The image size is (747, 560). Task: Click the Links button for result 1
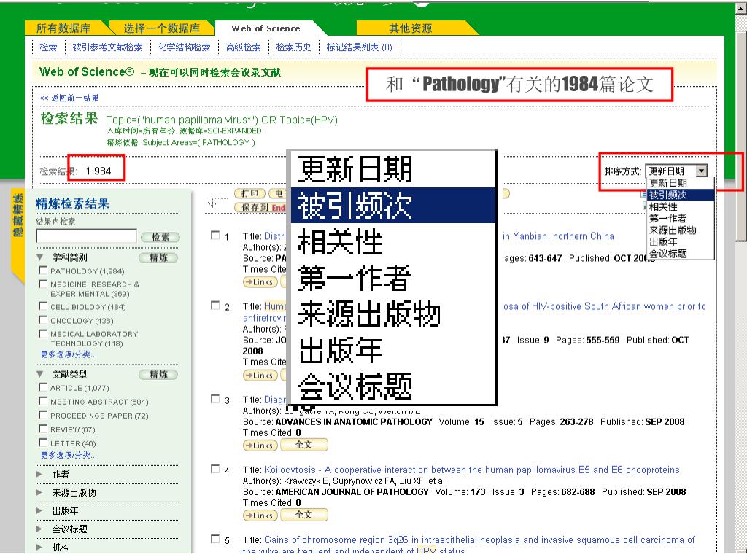coord(260,282)
